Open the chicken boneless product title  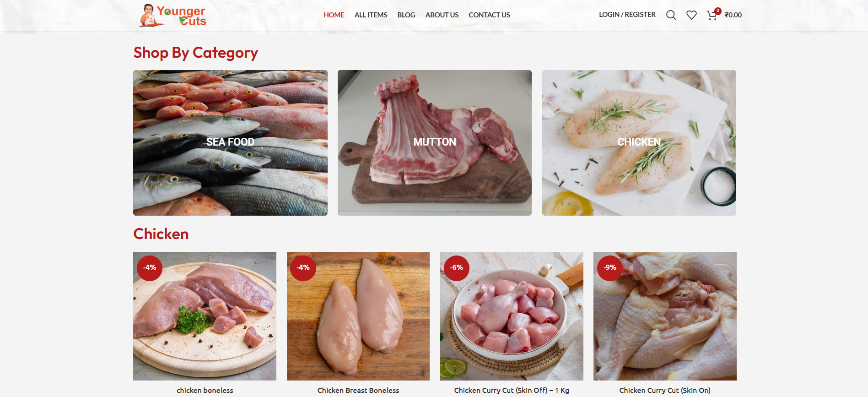pyautogui.click(x=205, y=391)
